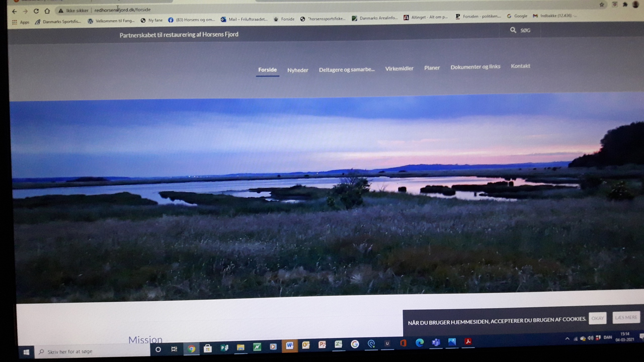Image resolution: width=644 pixels, height=362 pixels.
Task: Open the Deltagere og samarbe... menu item
Action: [347, 69]
